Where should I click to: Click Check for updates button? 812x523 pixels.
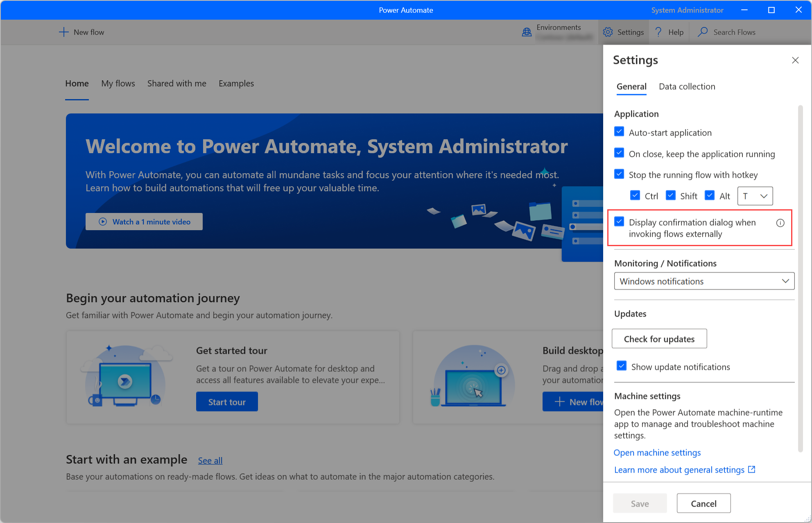coord(659,339)
